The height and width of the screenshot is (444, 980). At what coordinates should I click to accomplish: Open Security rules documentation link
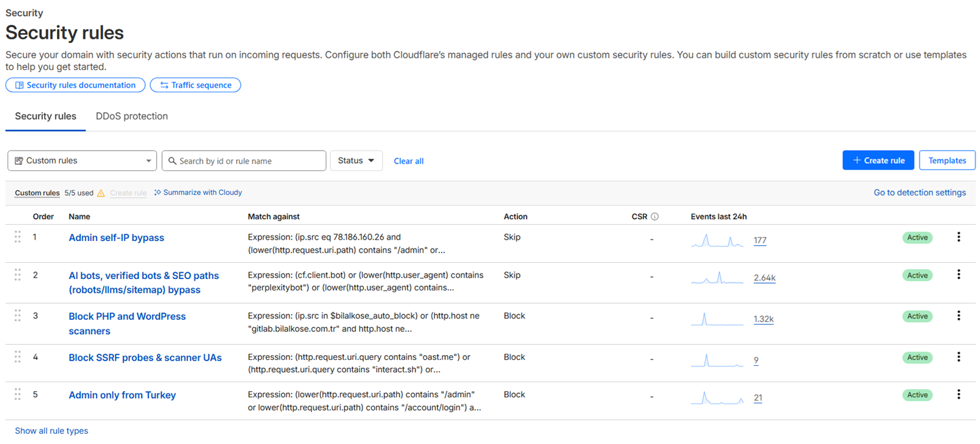point(75,85)
